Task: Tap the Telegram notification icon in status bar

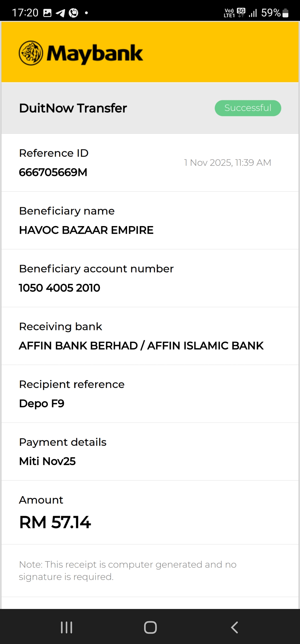Action: click(x=60, y=13)
